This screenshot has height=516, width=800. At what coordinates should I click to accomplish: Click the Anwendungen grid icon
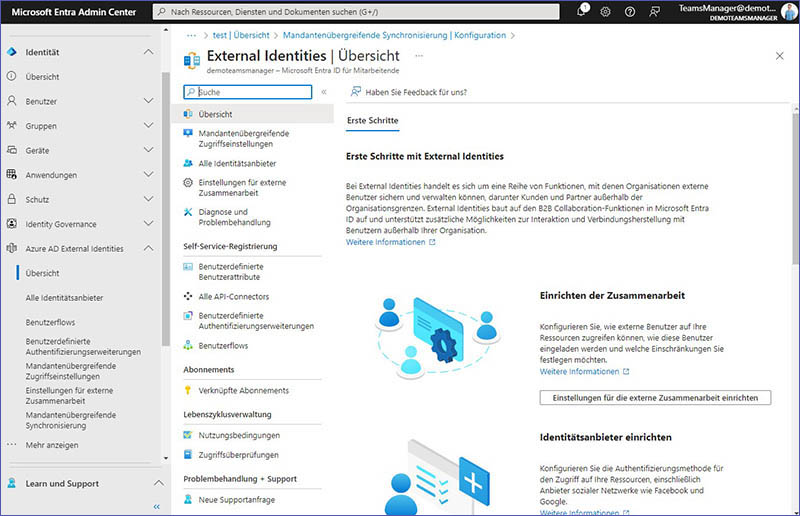click(x=12, y=174)
